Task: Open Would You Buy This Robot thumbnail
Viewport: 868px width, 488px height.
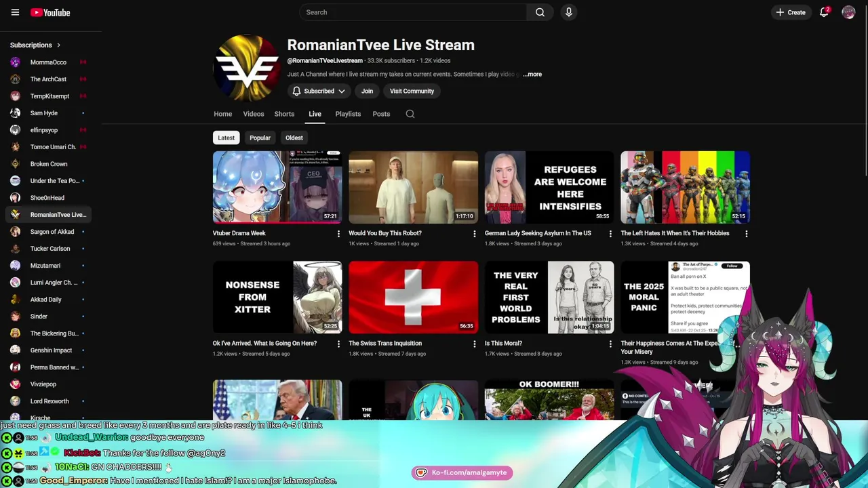Action: point(413,187)
